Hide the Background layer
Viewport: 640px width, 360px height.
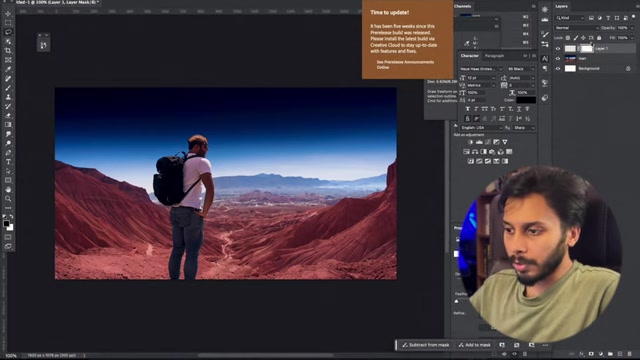[558, 69]
